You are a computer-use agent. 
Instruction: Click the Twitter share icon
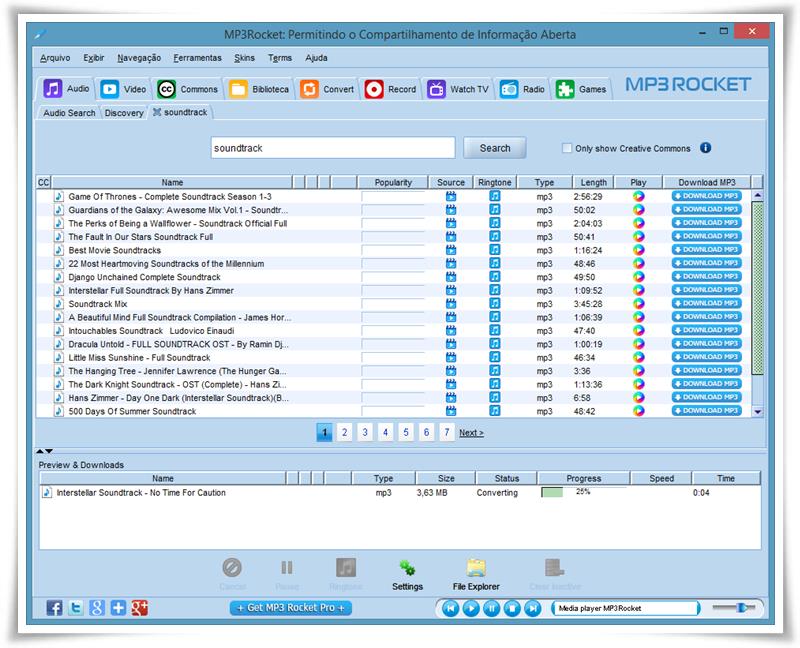[x=76, y=608]
